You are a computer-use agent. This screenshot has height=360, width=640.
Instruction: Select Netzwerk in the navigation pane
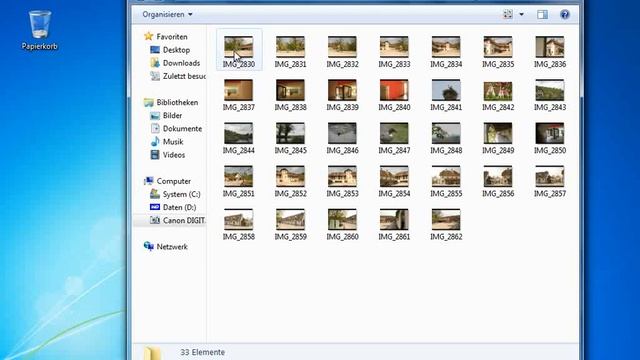click(172, 247)
